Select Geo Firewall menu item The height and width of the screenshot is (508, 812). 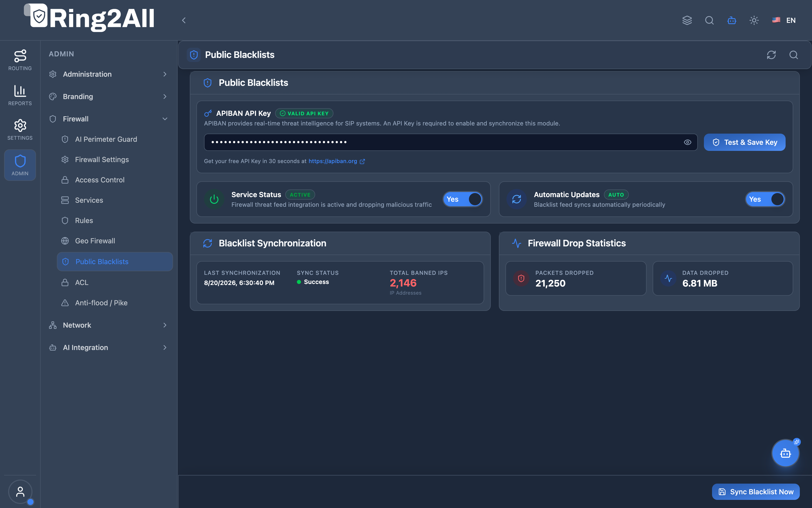click(115, 241)
